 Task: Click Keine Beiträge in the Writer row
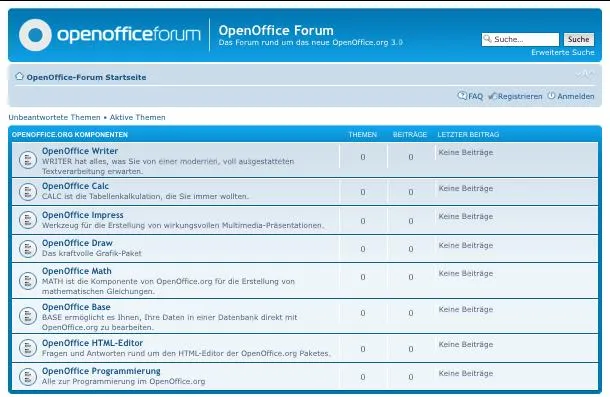coord(466,153)
